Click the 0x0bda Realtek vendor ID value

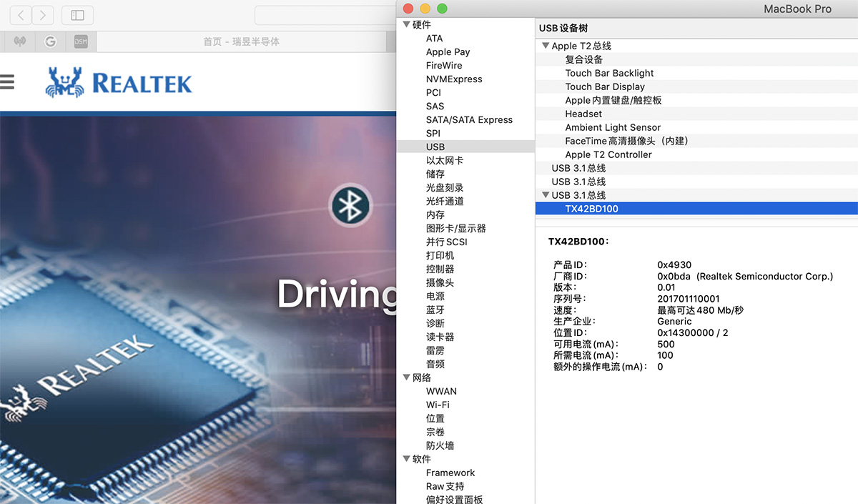click(745, 276)
